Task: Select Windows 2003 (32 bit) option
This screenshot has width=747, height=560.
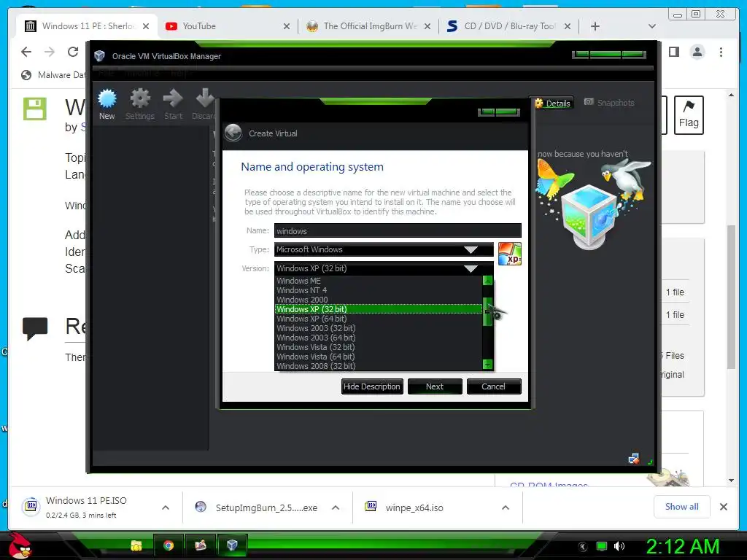Action: (x=379, y=329)
